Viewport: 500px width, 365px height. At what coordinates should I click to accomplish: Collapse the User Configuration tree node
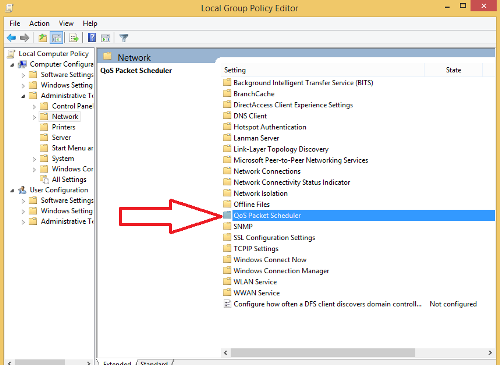pos(12,191)
